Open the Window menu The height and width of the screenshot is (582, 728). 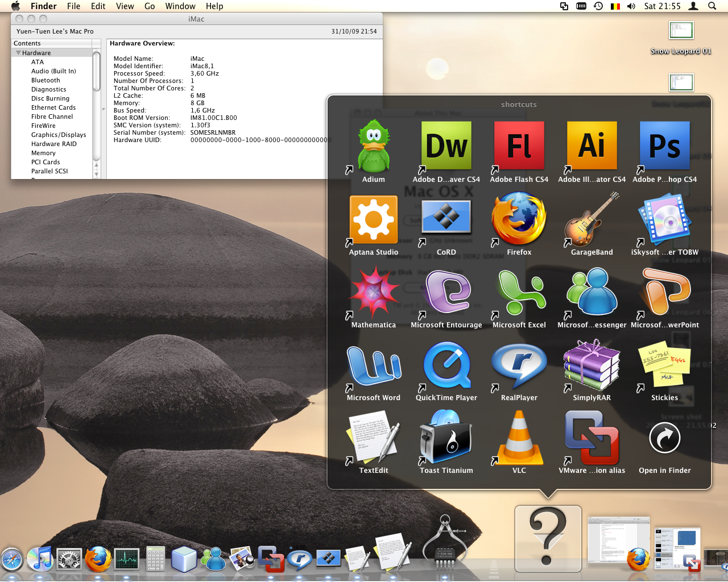(x=180, y=6)
